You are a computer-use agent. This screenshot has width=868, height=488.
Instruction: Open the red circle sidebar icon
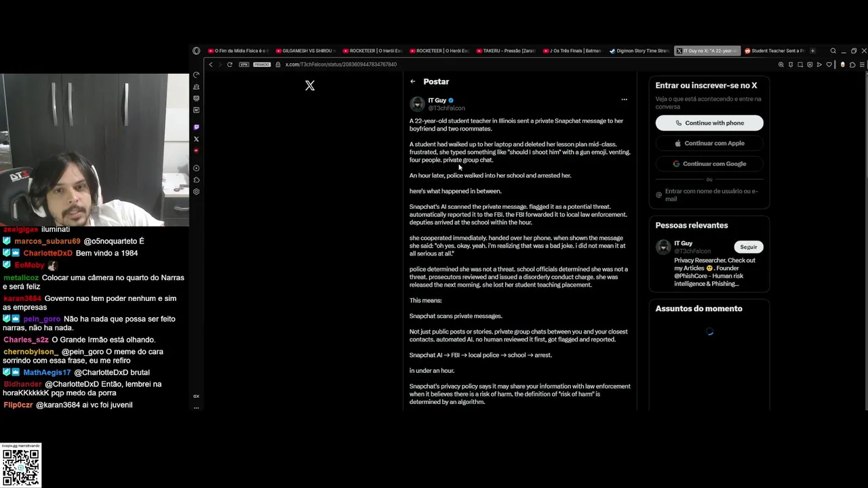click(x=196, y=150)
